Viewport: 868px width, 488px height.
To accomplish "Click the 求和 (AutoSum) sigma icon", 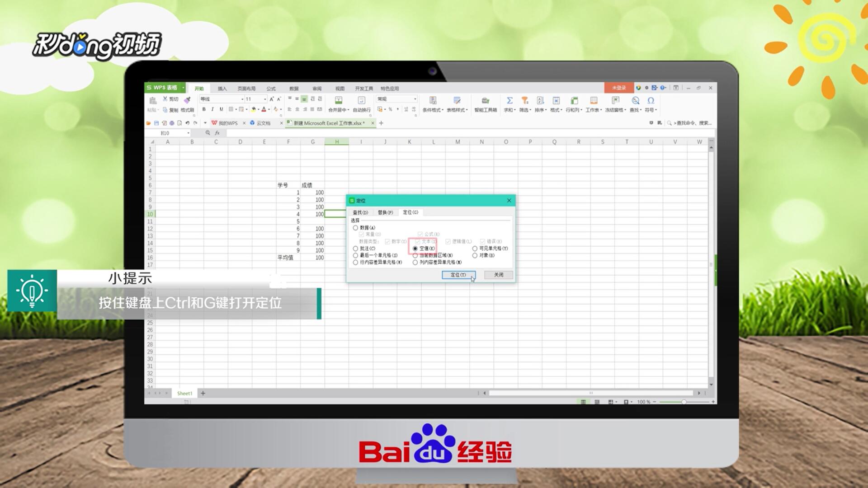I will [x=509, y=101].
